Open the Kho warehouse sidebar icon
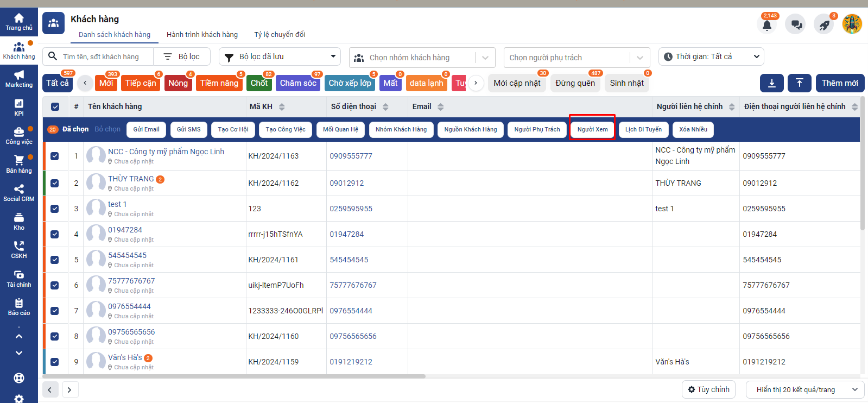The height and width of the screenshot is (403, 868). [x=19, y=222]
